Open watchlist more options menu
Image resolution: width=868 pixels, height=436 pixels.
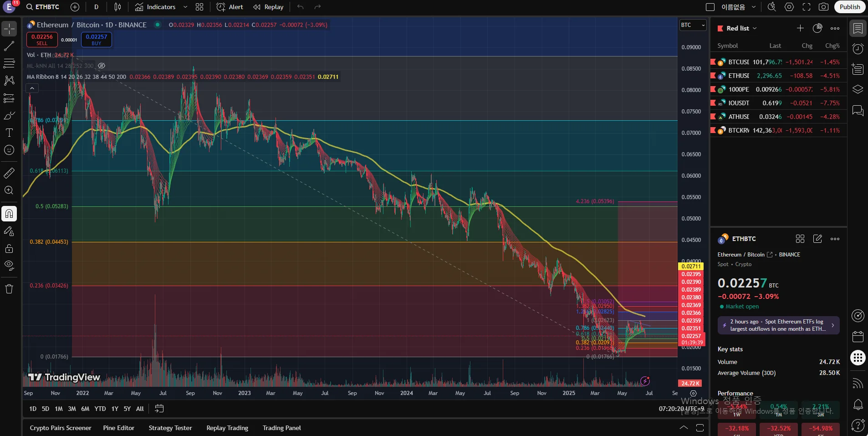(835, 28)
